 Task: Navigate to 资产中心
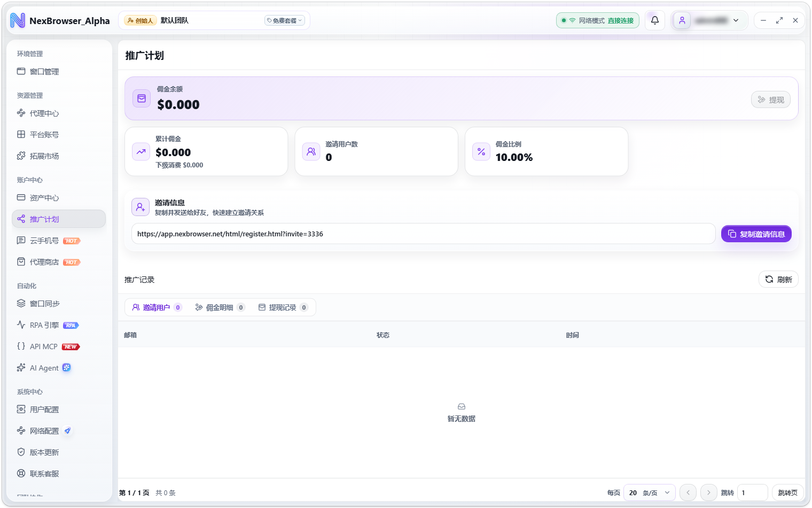point(59,198)
